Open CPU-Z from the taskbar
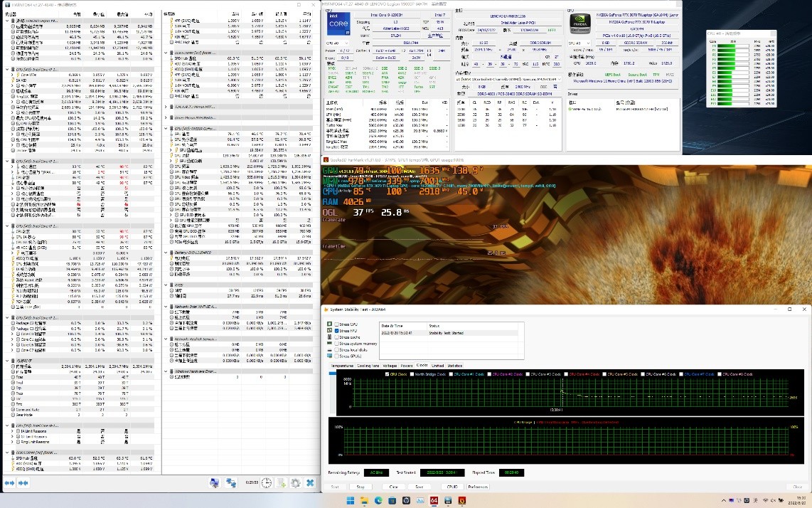 [x=448, y=500]
